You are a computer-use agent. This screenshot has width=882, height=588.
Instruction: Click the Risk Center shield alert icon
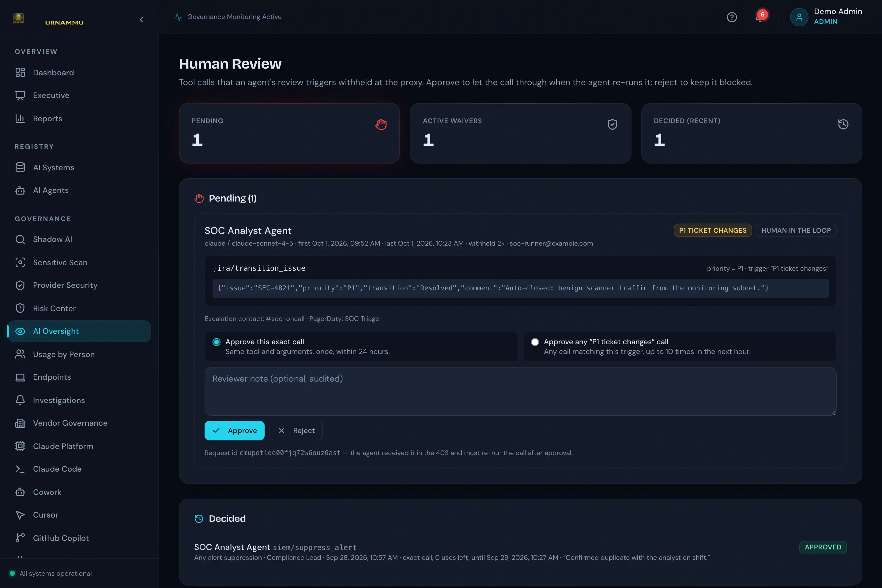click(20, 308)
